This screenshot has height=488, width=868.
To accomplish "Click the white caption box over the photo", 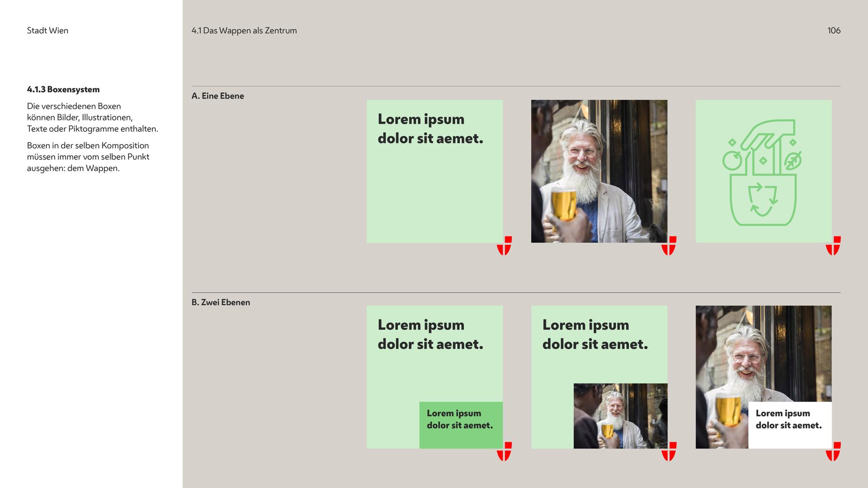I will pos(790,425).
